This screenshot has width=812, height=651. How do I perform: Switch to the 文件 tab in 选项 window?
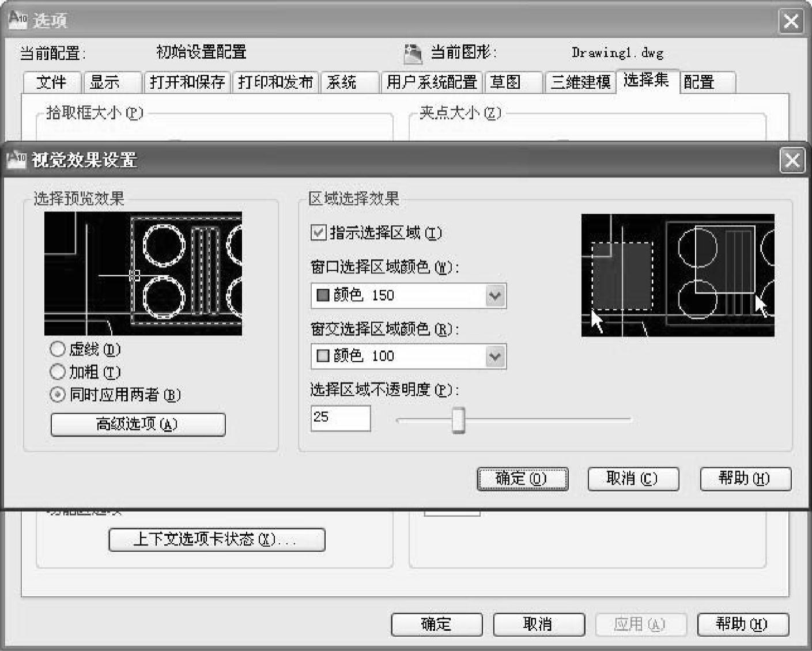[52, 82]
